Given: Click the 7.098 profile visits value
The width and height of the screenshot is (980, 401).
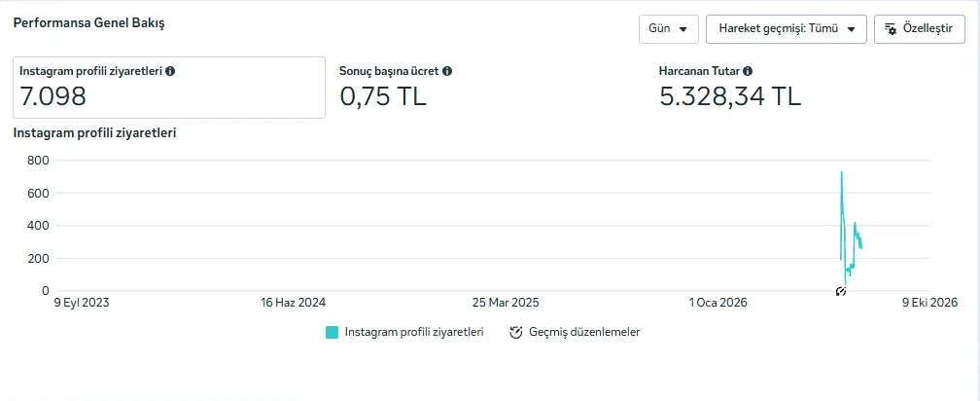Looking at the screenshot, I should click(53, 96).
